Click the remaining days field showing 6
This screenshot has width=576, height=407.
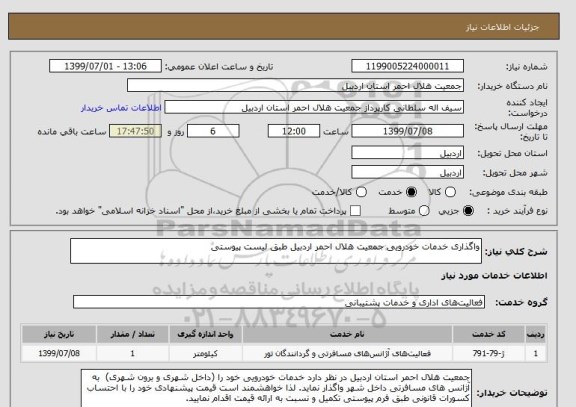pos(213,131)
